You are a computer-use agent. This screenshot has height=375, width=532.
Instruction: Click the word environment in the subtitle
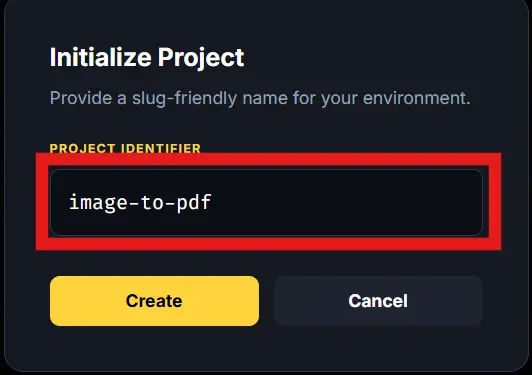coord(417,98)
